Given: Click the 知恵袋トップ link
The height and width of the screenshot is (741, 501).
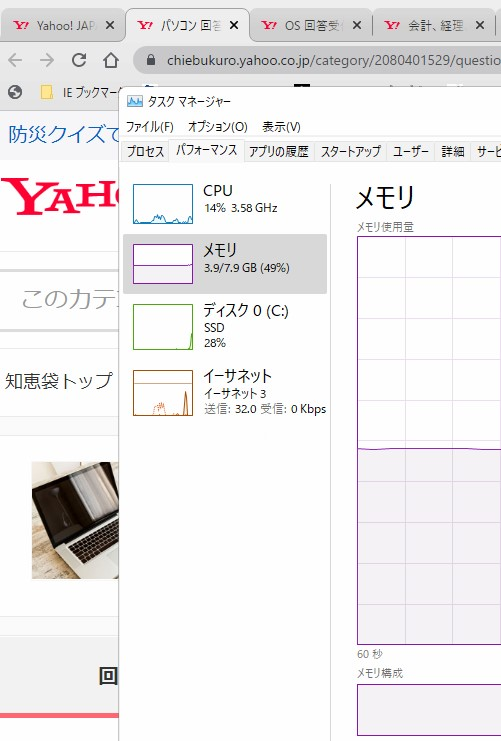Looking at the screenshot, I should tap(59, 381).
